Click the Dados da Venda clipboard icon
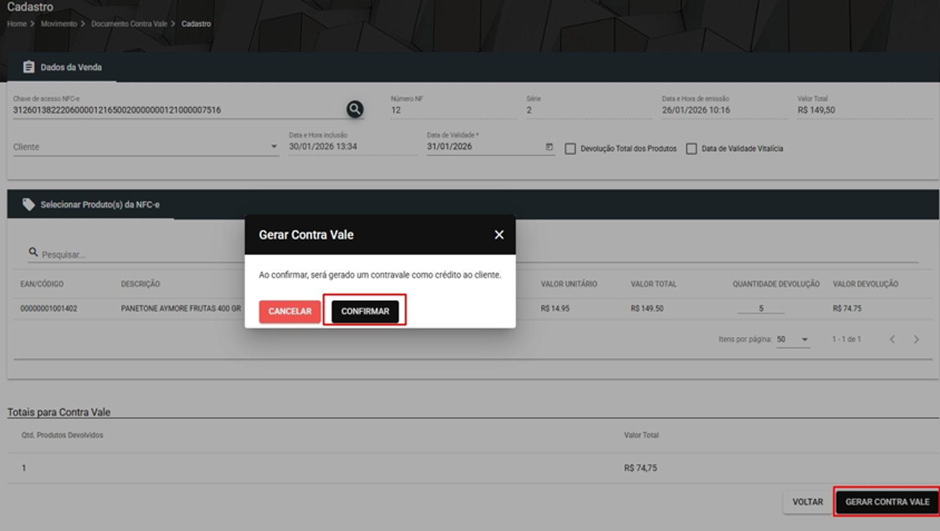940x531 pixels. (x=28, y=67)
